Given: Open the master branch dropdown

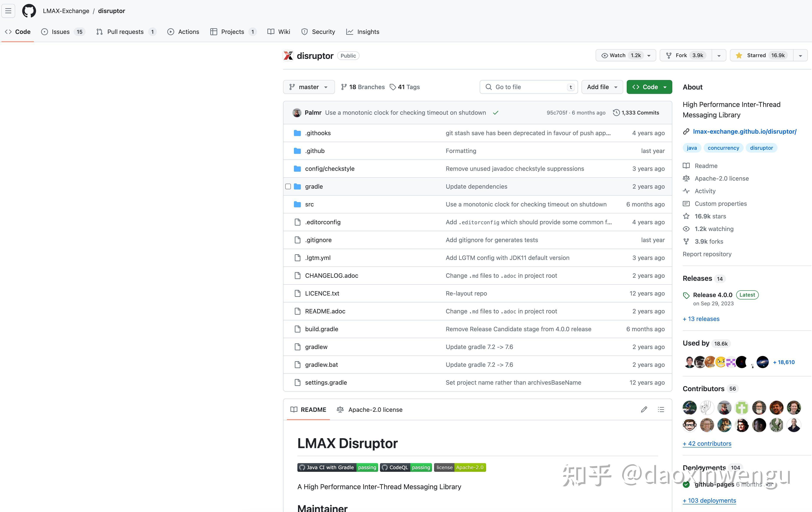Looking at the screenshot, I should (309, 87).
